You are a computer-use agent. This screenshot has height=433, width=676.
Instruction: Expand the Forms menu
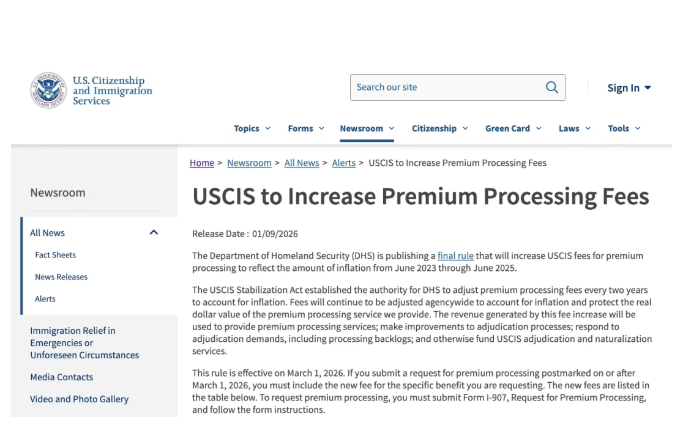tap(306, 129)
